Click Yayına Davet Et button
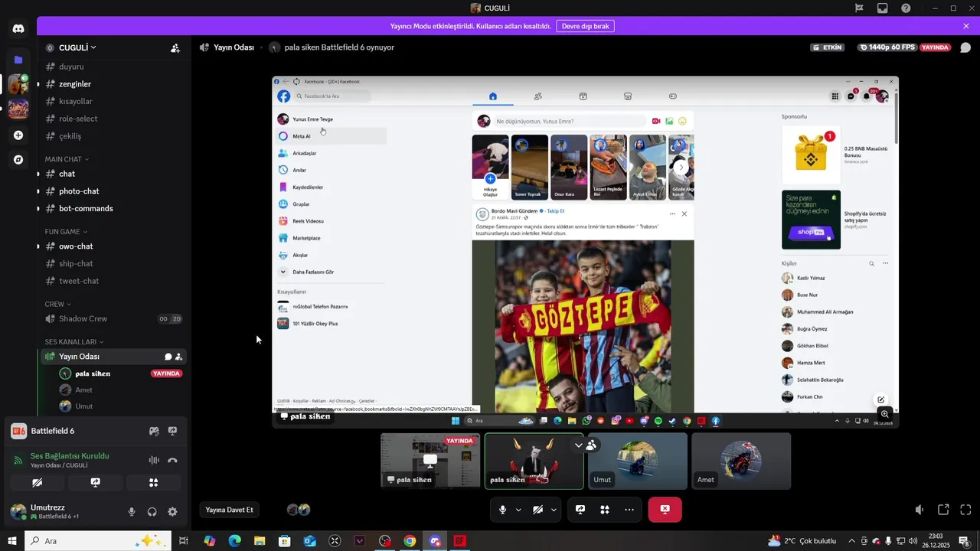This screenshot has width=980, height=551. 229,510
